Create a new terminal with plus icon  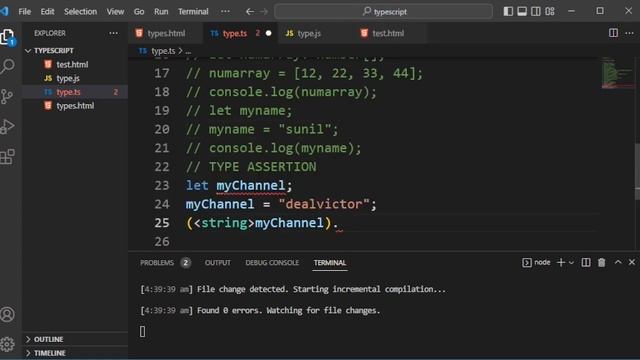pos(561,262)
